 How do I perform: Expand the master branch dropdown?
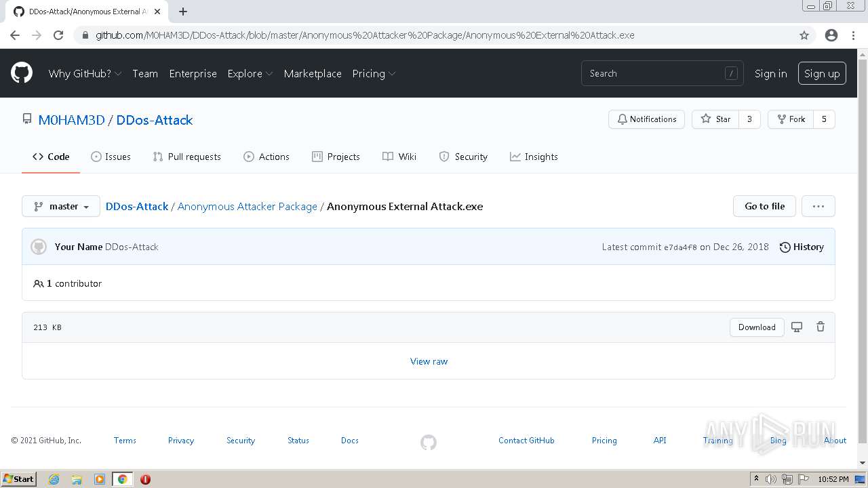(x=61, y=206)
